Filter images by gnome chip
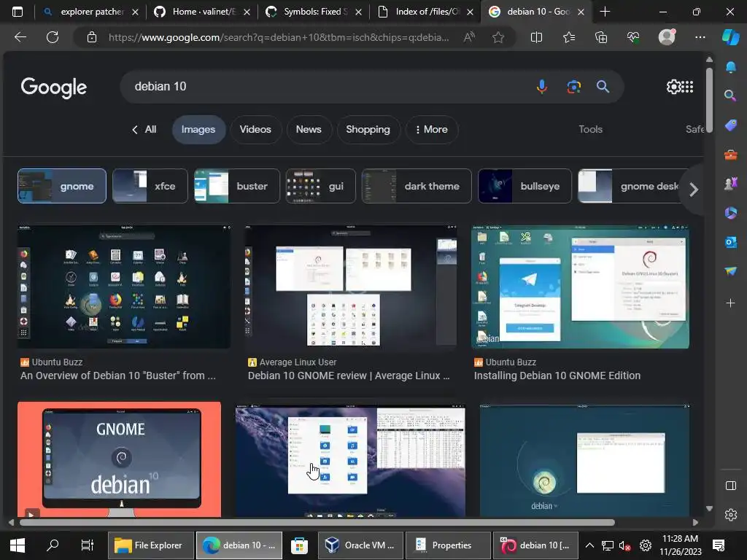Screen dimensions: 747x560 (62, 186)
